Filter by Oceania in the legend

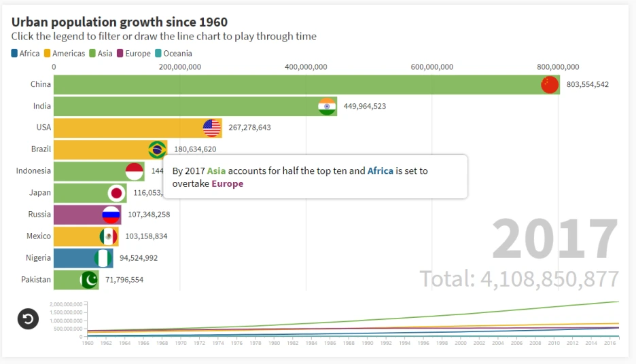173,54
